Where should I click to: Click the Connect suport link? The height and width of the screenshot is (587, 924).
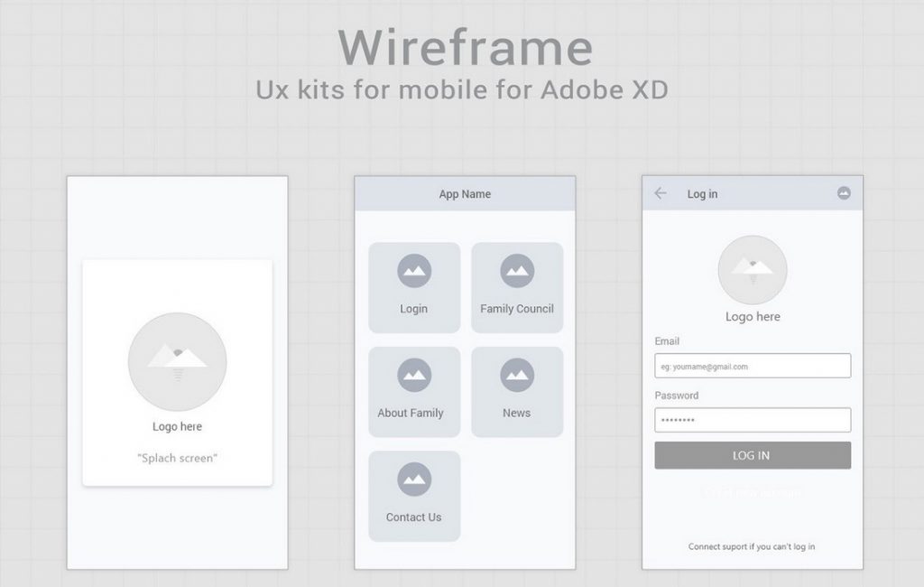752,546
